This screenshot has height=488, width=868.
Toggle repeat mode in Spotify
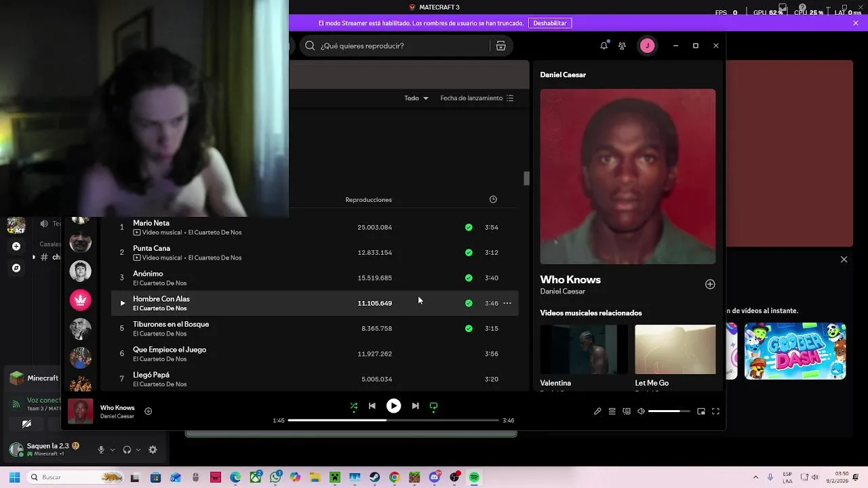pyautogui.click(x=433, y=406)
